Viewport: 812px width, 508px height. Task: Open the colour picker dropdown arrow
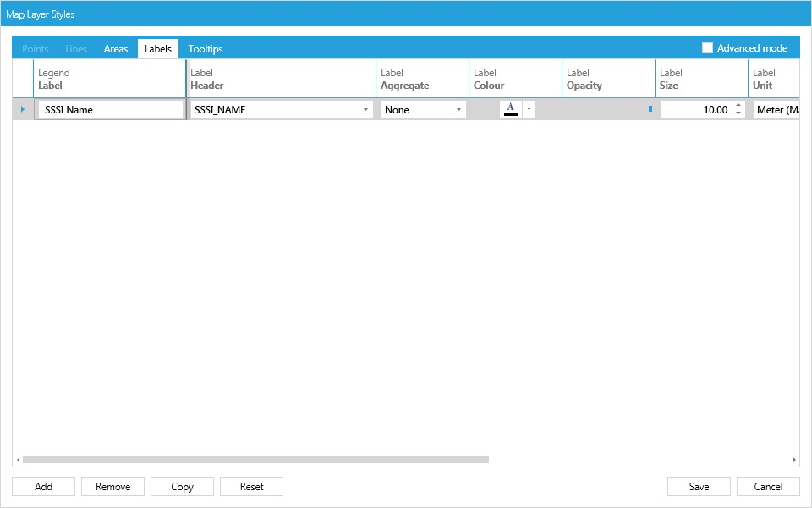click(x=528, y=108)
